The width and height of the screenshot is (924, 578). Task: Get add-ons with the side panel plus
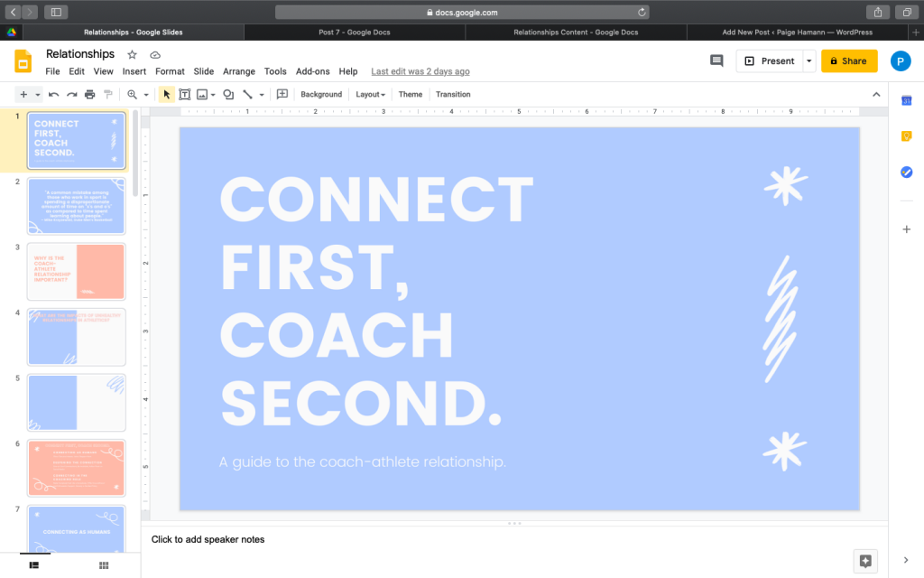point(906,228)
